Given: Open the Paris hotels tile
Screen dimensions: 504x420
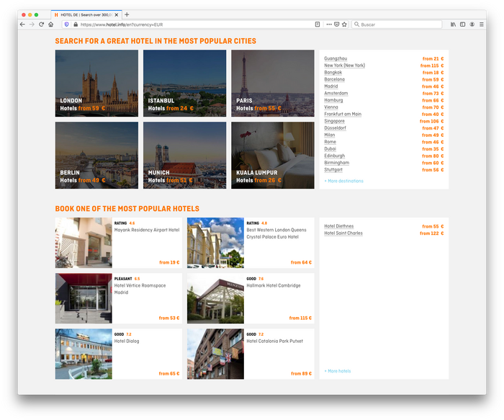Looking at the screenshot, I should (273, 84).
